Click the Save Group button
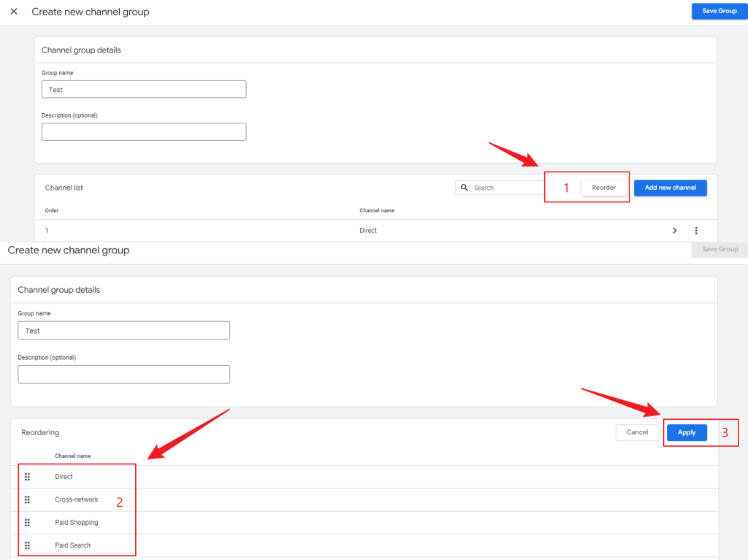 [x=719, y=11]
